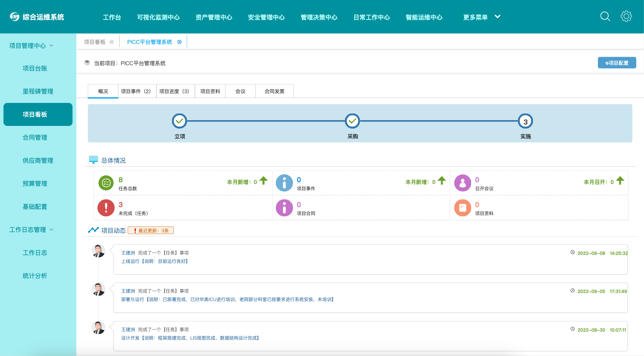Open 智能运维中心 in the top menu

(x=424, y=17)
